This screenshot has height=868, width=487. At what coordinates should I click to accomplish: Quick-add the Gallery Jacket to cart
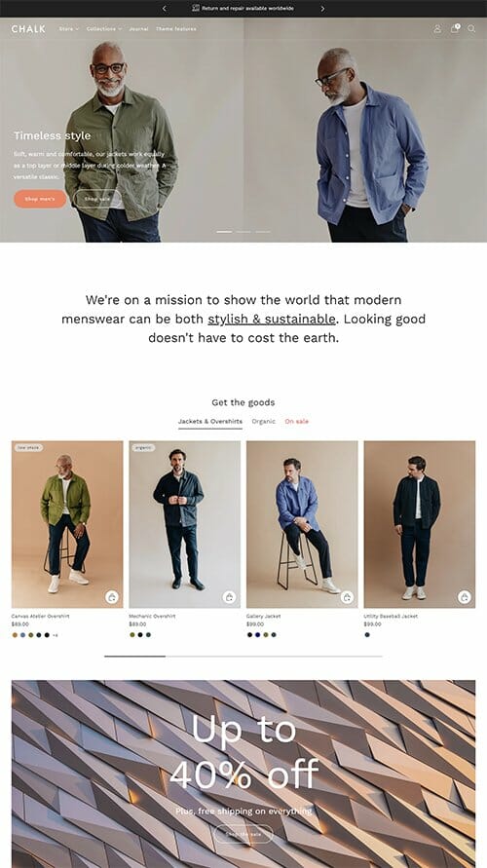click(x=347, y=597)
